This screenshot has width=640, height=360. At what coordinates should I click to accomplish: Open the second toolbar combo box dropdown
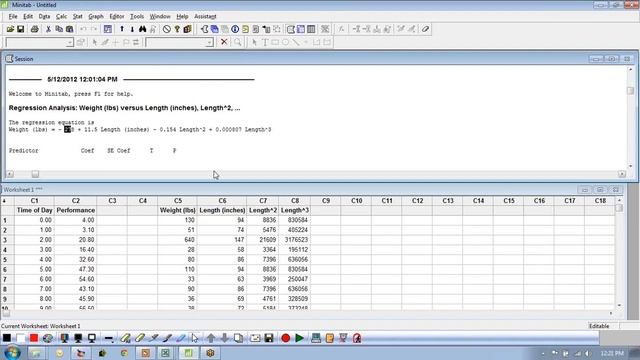pos(209,42)
